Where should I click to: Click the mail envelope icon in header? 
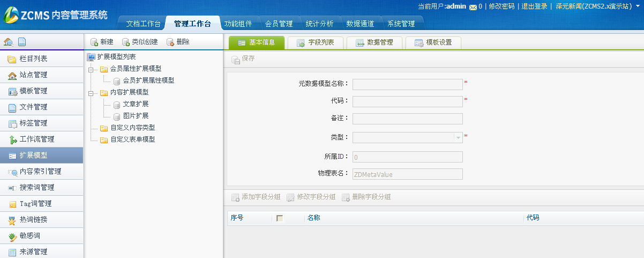473,7
